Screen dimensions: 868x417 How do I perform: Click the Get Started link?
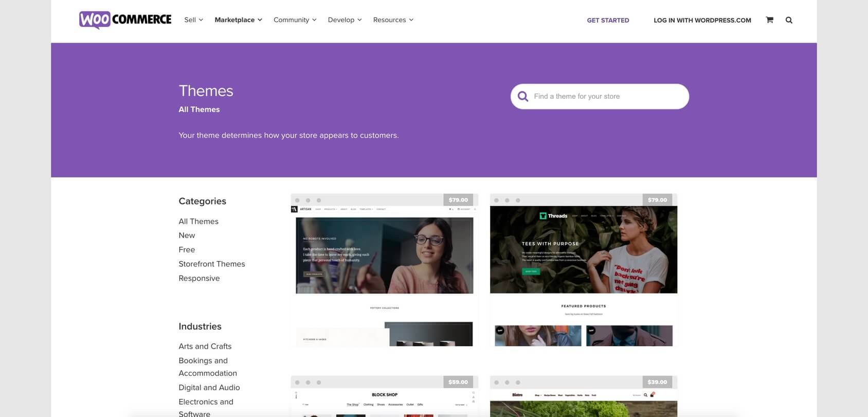coord(608,20)
